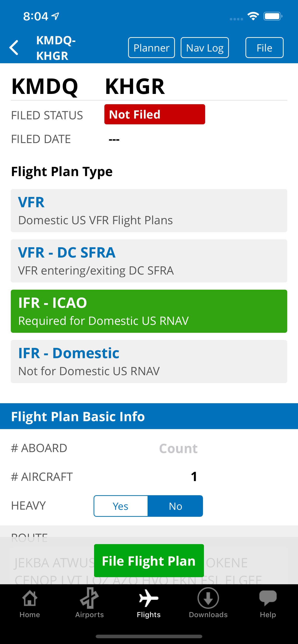This screenshot has height=644, width=298.
Task: Open the Nav Log view
Action: point(205,47)
